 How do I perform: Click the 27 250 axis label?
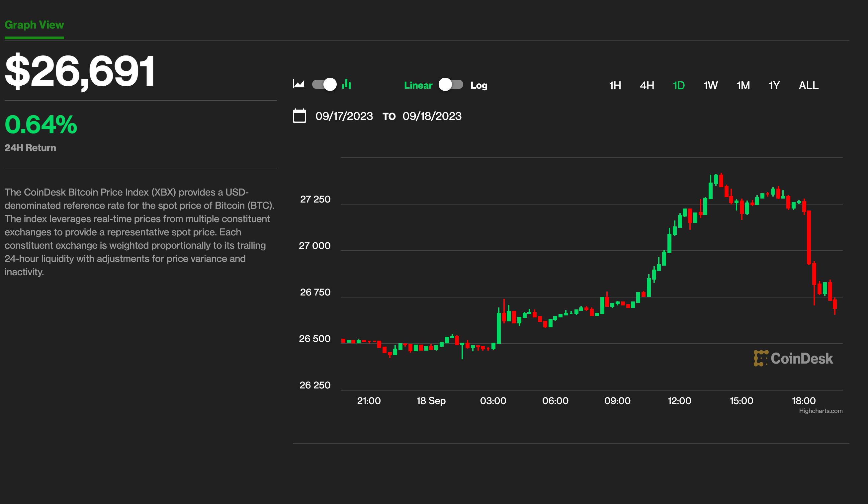click(x=315, y=199)
